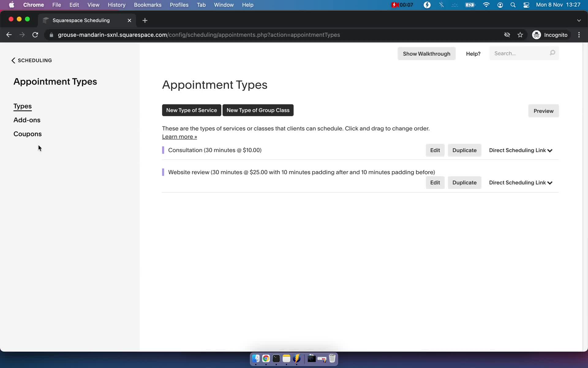Open the Add-ons section
This screenshot has width=588, height=368.
(x=27, y=120)
